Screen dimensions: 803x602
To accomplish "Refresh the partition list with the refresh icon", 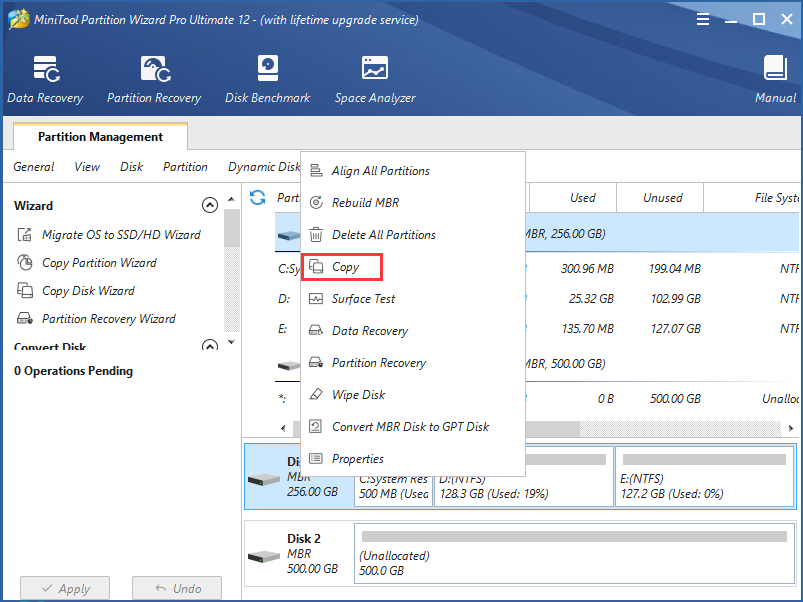I will pos(258,198).
